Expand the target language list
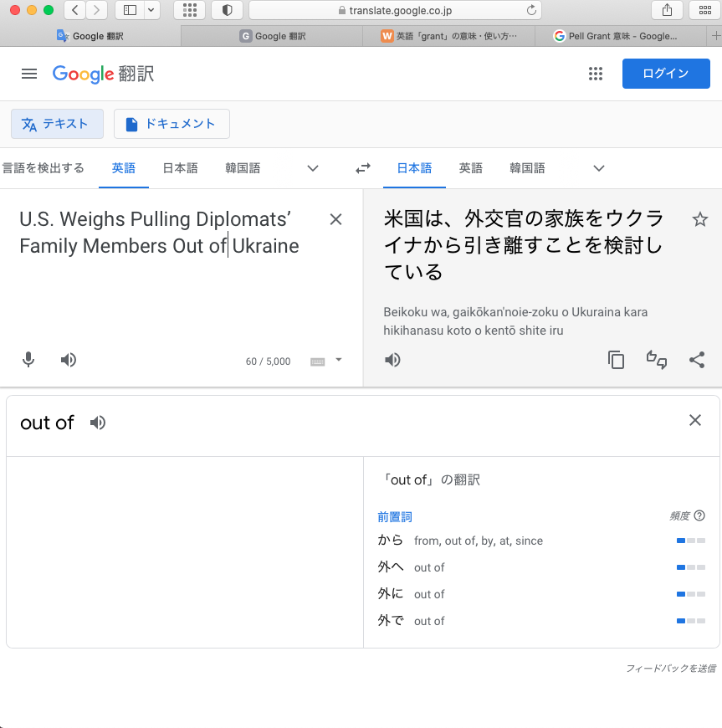The height and width of the screenshot is (728, 722). coord(599,168)
